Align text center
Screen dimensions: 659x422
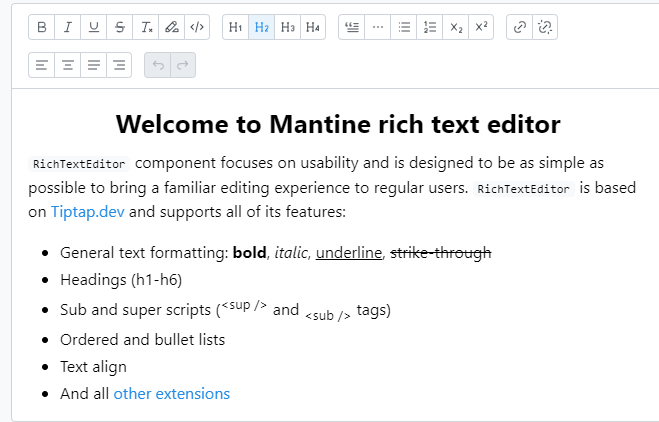(67, 65)
